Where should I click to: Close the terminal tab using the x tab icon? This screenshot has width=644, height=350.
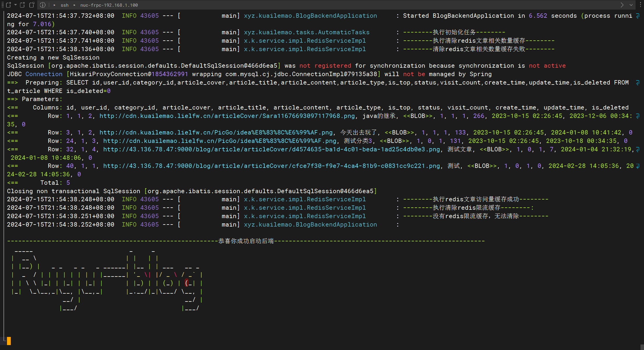tap(22, 5)
